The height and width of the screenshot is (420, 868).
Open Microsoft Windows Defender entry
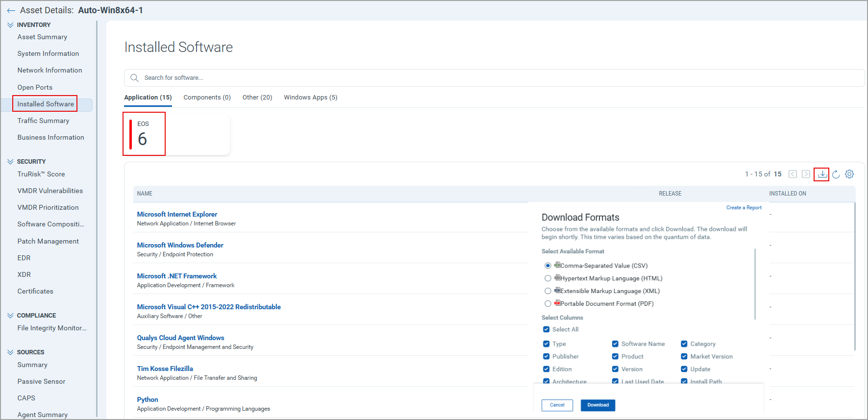(x=180, y=246)
